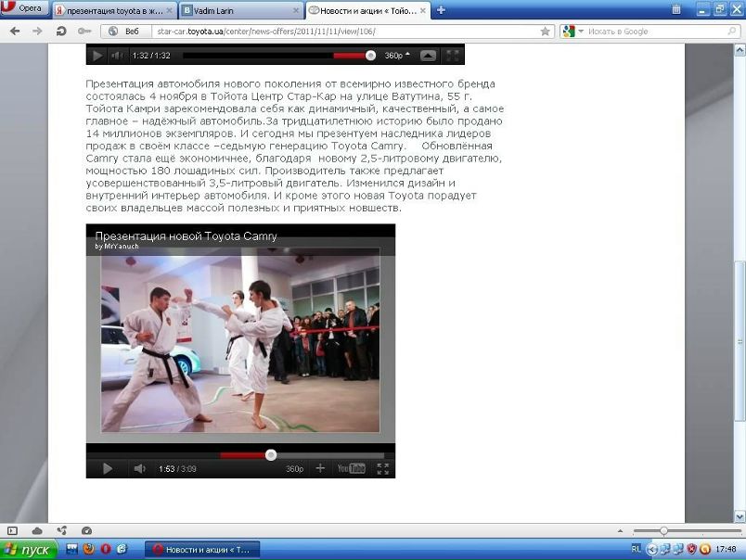The image size is (746, 560).
Task: Open 360p quality selector on top video
Action: (396, 56)
